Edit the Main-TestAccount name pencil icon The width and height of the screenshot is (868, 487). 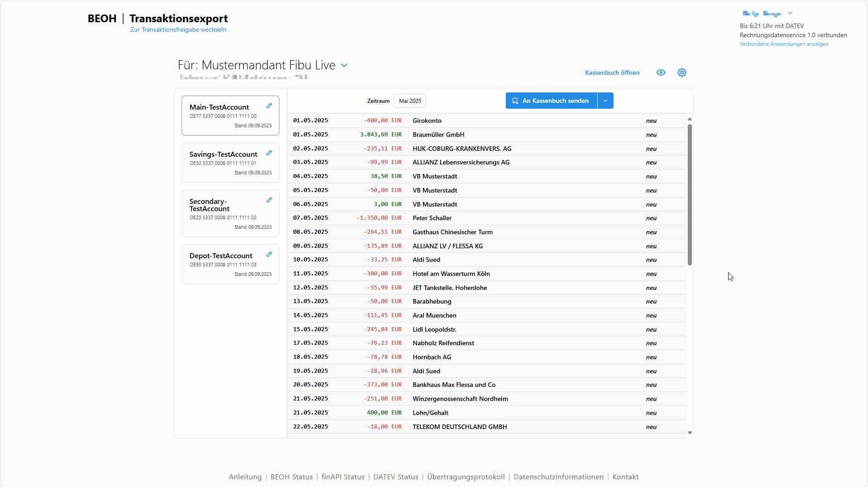(269, 106)
